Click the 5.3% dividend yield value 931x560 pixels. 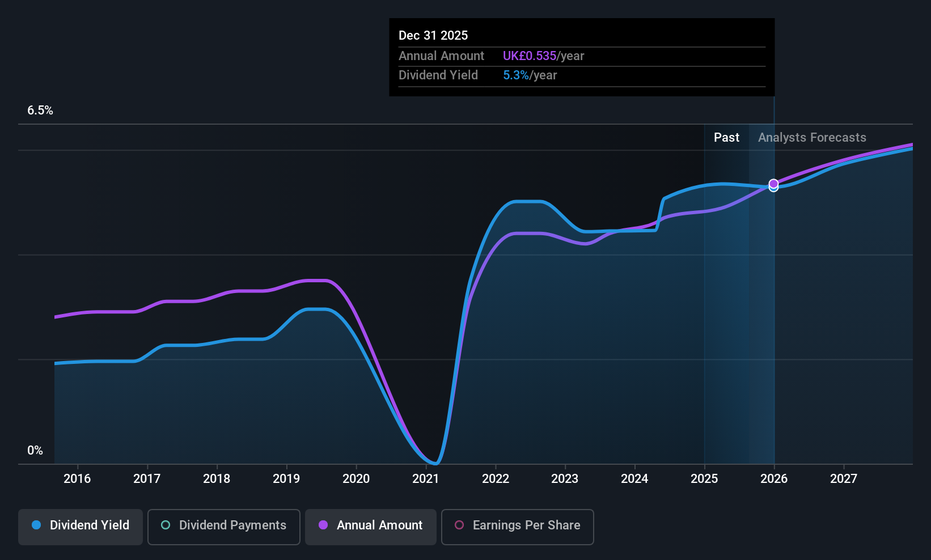516,75
